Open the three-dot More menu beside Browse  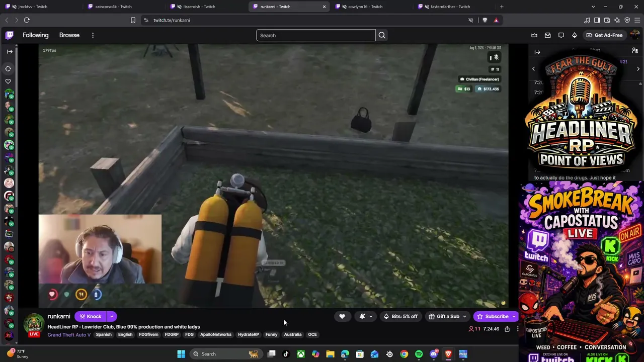(x=93, y=35)
